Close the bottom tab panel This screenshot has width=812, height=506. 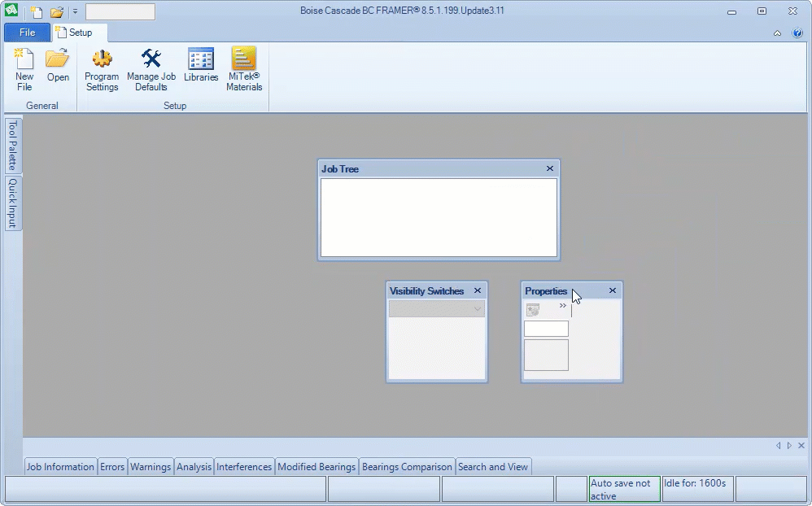click(801, 446)
